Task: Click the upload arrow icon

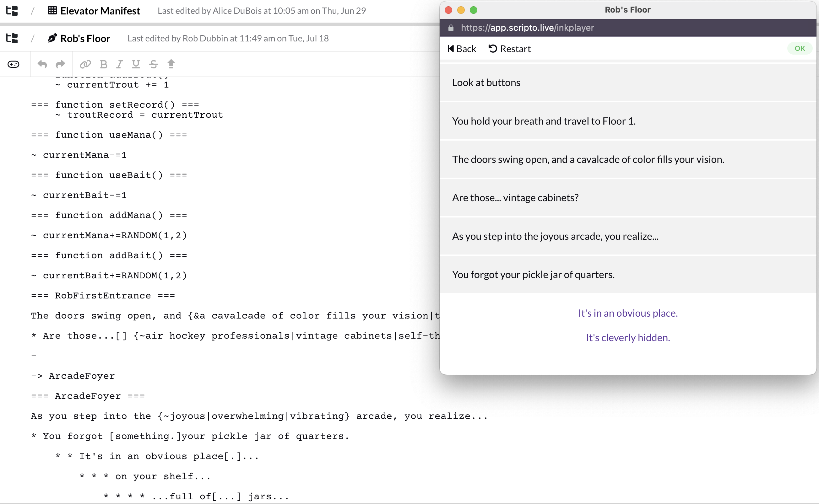Action: [x=171, y=64]
